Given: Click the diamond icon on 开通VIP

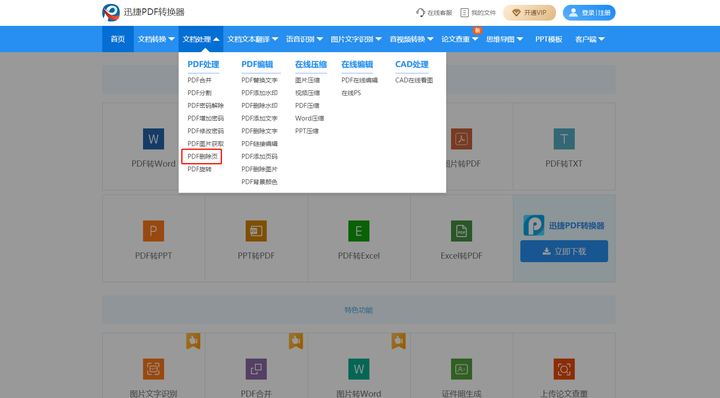Looking at the screenshot, I should (x=516, y=13).
